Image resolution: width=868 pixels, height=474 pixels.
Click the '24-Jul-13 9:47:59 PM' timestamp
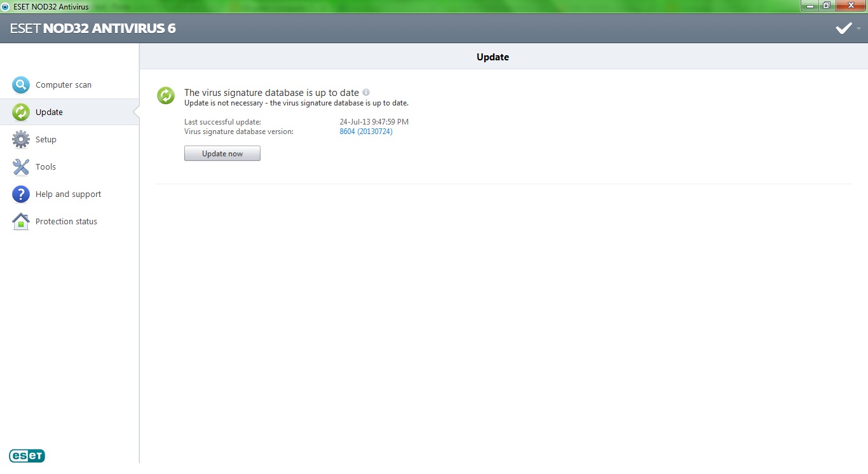[x=374, y=121]
